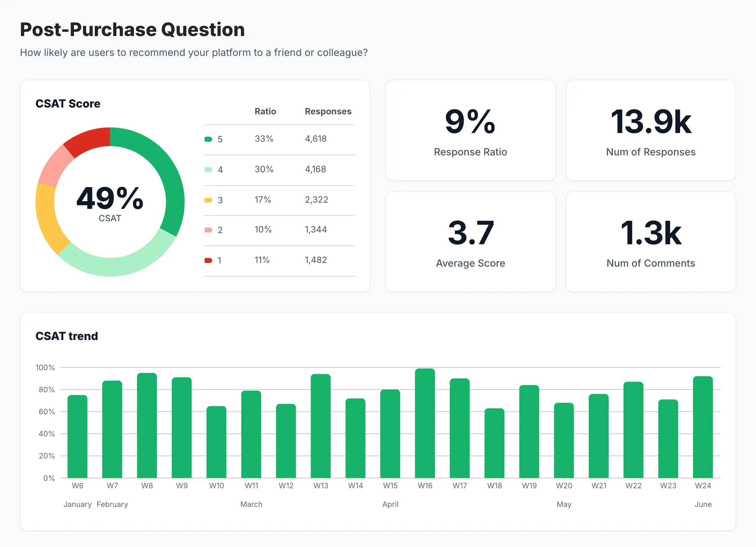Click the 60% y-axis label

pos(47,412)
